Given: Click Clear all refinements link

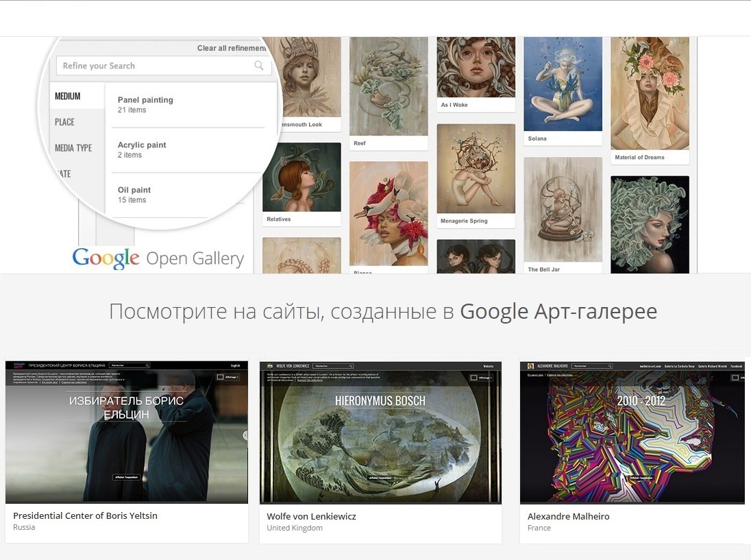Looking at the screenshot, I should point(232,48).
